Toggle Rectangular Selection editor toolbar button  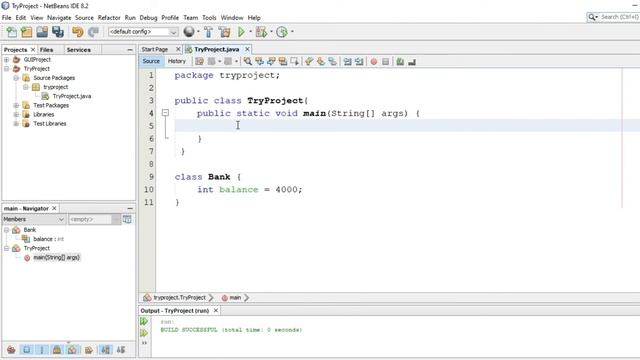click(x=294, y=62)
